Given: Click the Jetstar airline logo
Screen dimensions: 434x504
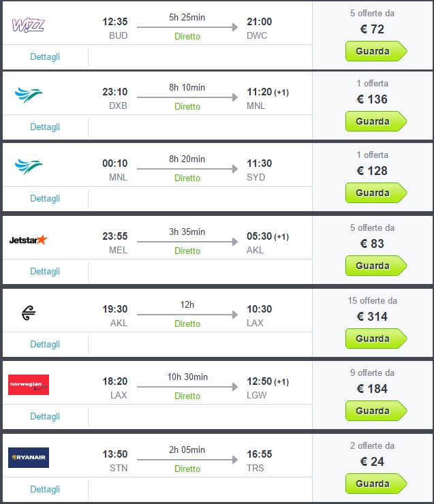Looking at the screenshot, I should coord(28,240).
